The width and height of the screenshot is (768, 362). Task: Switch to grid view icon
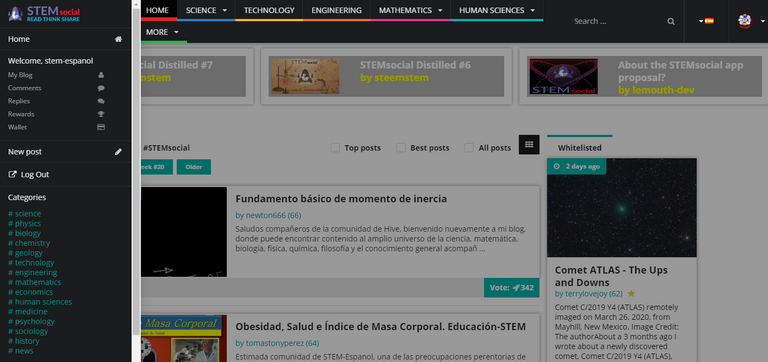(x=529, y=145)
